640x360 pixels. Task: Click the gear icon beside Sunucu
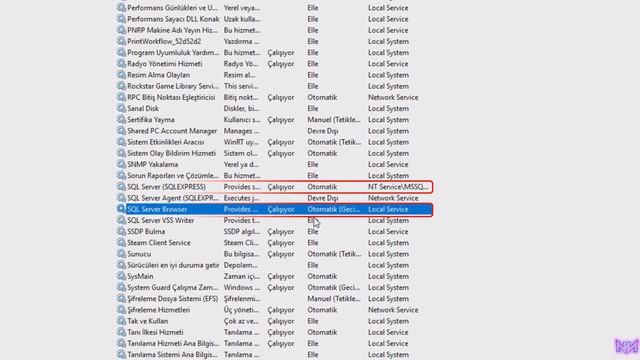[x=121, y=253]
